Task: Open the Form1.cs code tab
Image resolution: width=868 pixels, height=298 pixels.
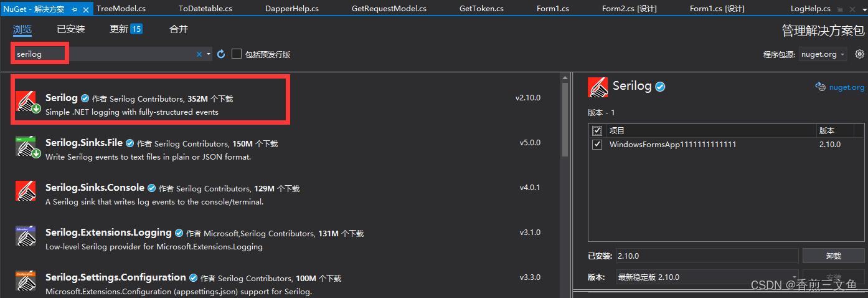Action: 553,9
